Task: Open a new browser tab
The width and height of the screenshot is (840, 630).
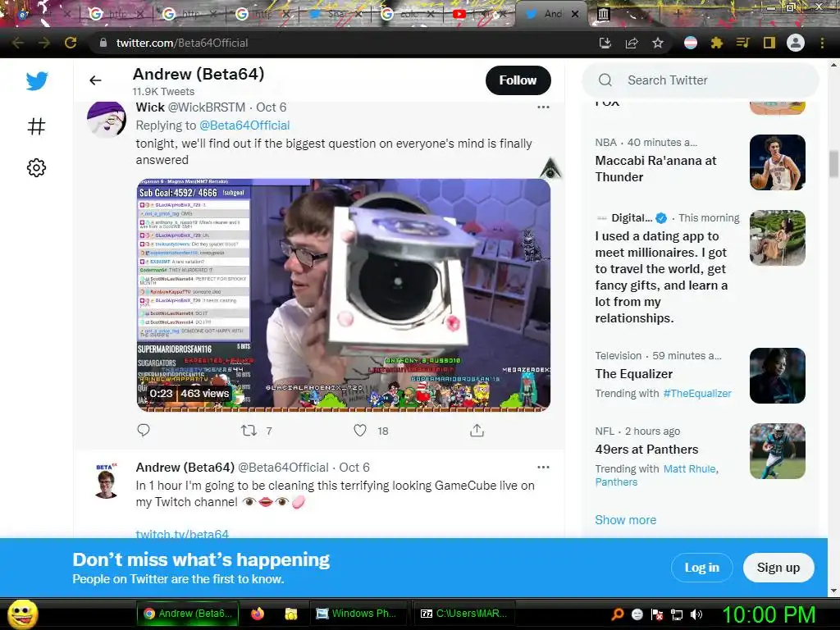Action: tap(678, 15)
